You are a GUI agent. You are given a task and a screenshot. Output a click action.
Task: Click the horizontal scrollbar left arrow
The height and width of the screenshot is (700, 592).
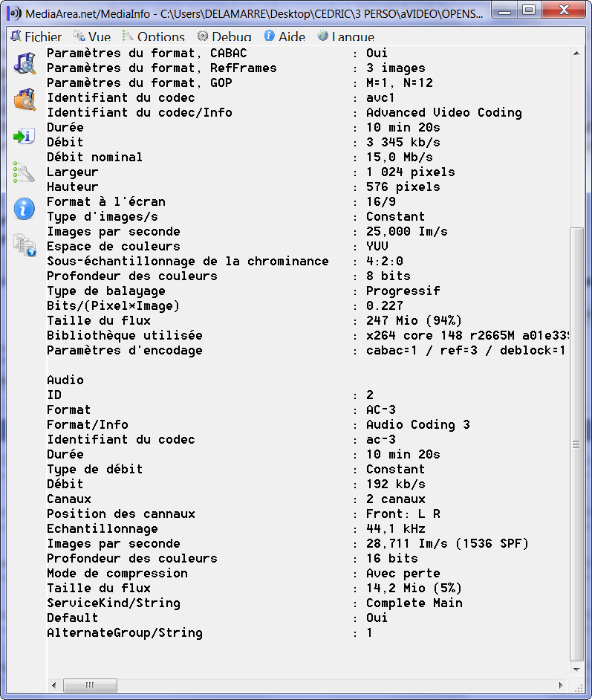coord(53,684)
